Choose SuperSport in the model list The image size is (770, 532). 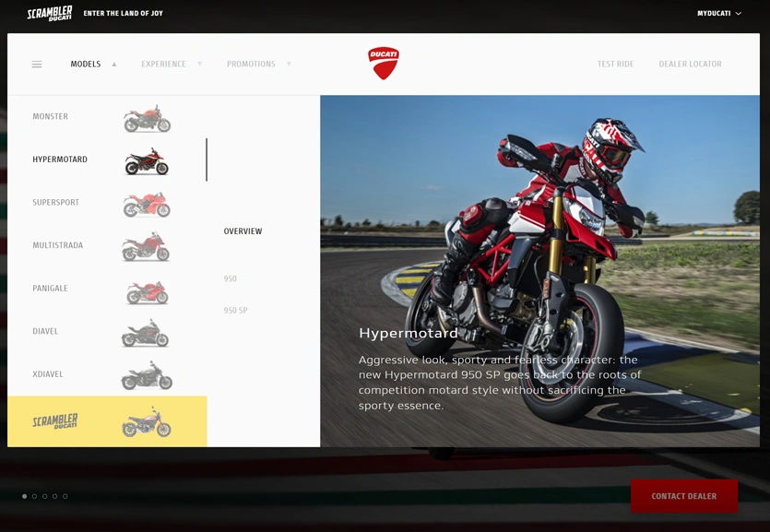pos(55,203)
